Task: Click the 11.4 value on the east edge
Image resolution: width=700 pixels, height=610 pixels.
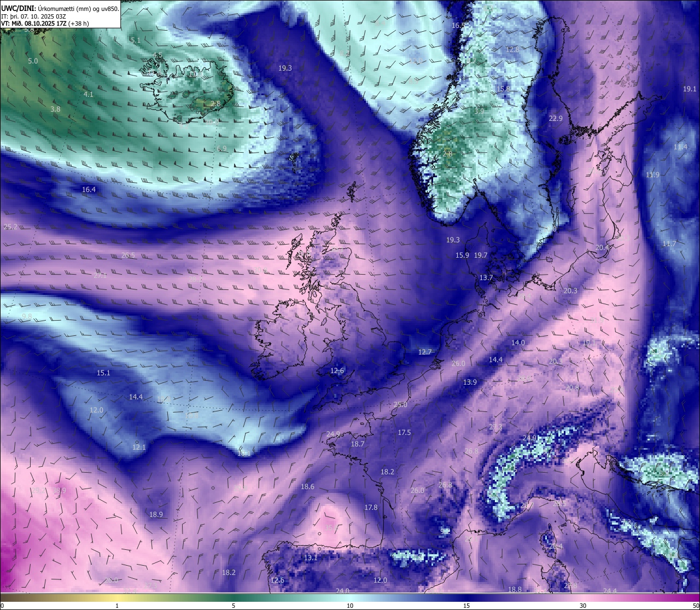Action: pyautogui.click(x=681, y=147)
